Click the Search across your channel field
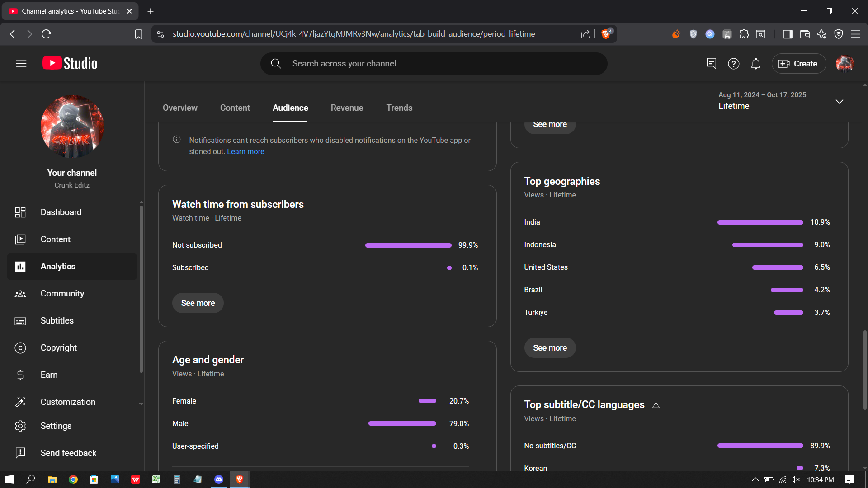 point(434,64)
